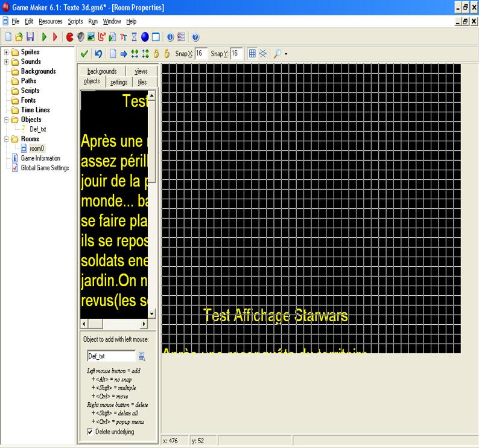Image resolution: width=479 pixels, height=448 pixels.
Task: Open game information icon in toolbar
Action: tap(170, 37)
